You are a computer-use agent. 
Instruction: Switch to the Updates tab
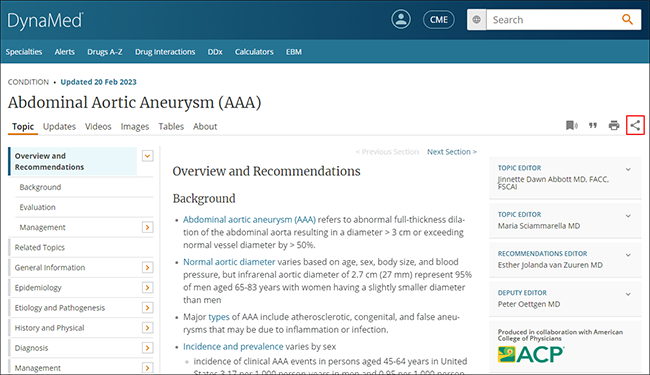(x=59, y=126)
